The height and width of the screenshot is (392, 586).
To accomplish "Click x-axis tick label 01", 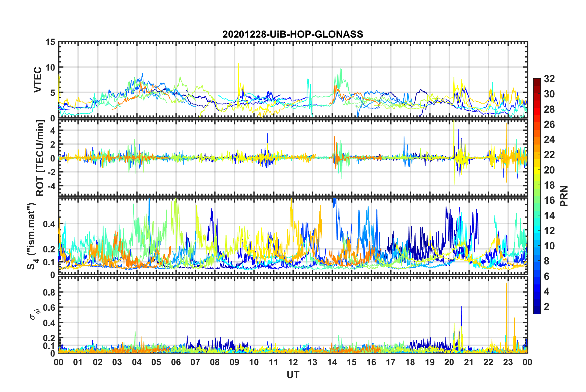I will (x=78, y=362).
